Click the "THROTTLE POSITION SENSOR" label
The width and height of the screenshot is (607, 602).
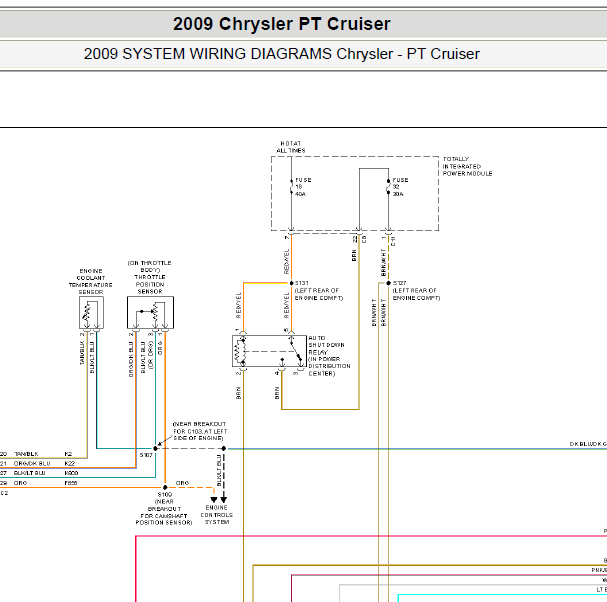point(149,284)
